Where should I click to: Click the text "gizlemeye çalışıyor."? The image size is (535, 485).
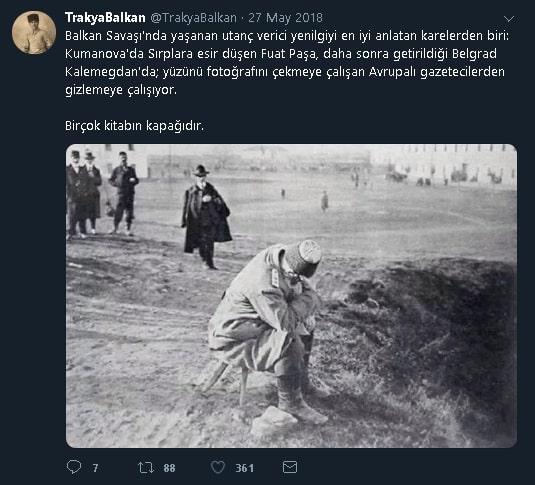coord(121,90)
